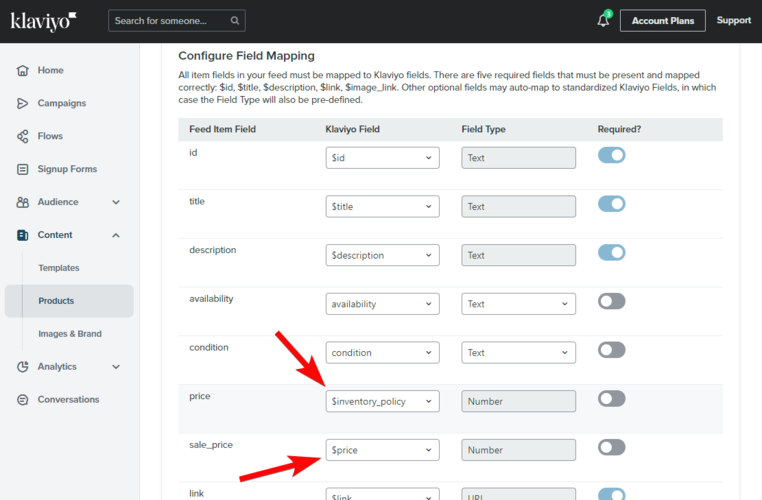This screenshot has height=500, width=762.
Task: Click the Account Plans button
Action: coord(662,21)
